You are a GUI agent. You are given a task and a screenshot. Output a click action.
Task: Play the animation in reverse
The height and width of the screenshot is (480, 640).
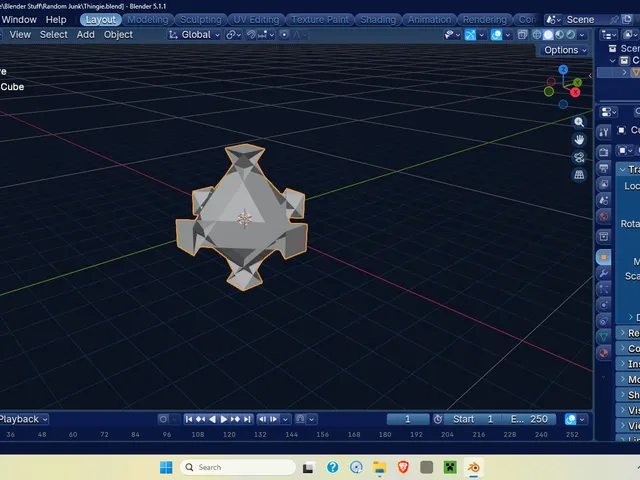(212, 419)
